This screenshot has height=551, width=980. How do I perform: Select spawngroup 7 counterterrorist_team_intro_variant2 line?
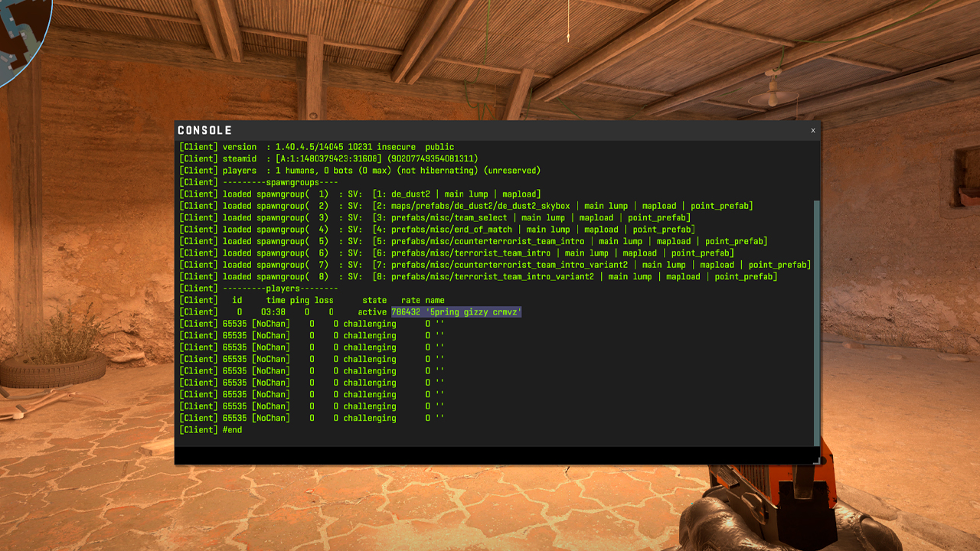tap(494, 265)
